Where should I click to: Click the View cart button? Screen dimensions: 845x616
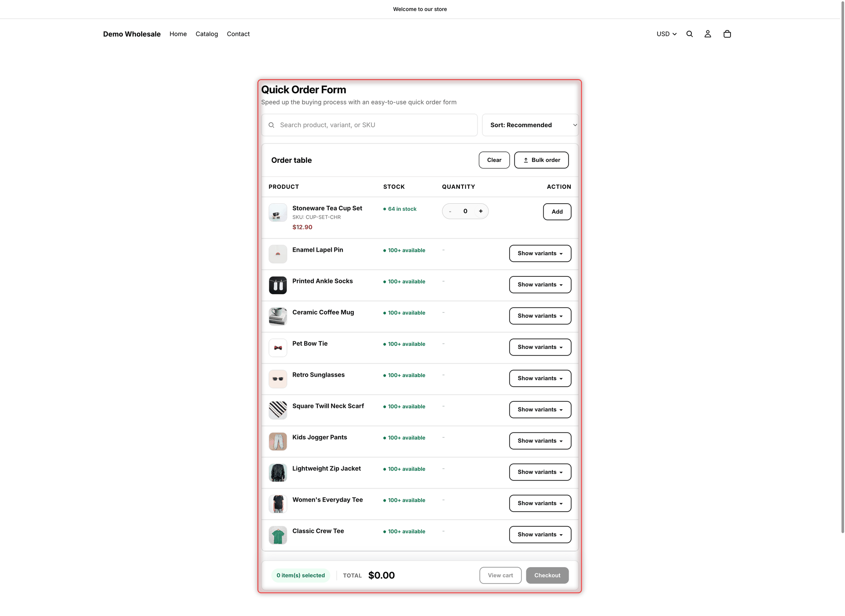click(x=500, y=576)
